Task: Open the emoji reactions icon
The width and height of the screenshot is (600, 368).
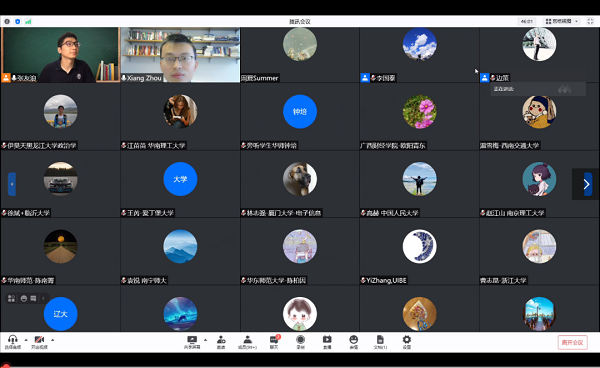Action: [x=354, y=342]
